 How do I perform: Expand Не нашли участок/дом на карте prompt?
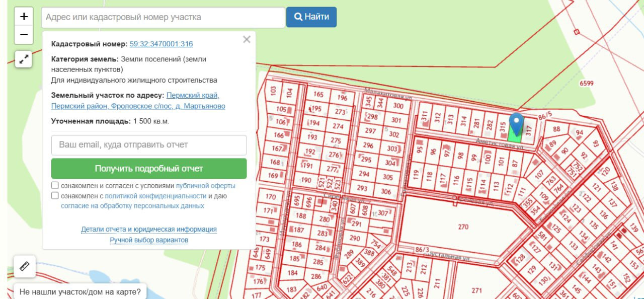pyautogui.click(x=80, y=291)
